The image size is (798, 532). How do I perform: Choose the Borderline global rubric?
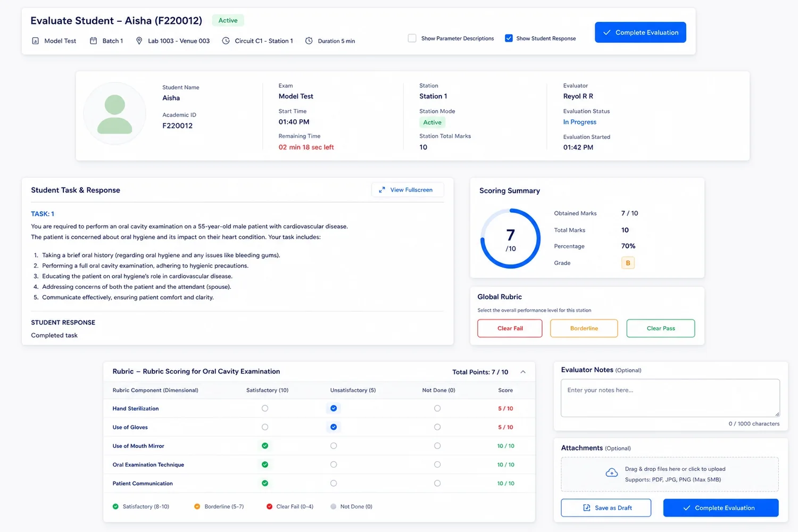pos(584,328)
